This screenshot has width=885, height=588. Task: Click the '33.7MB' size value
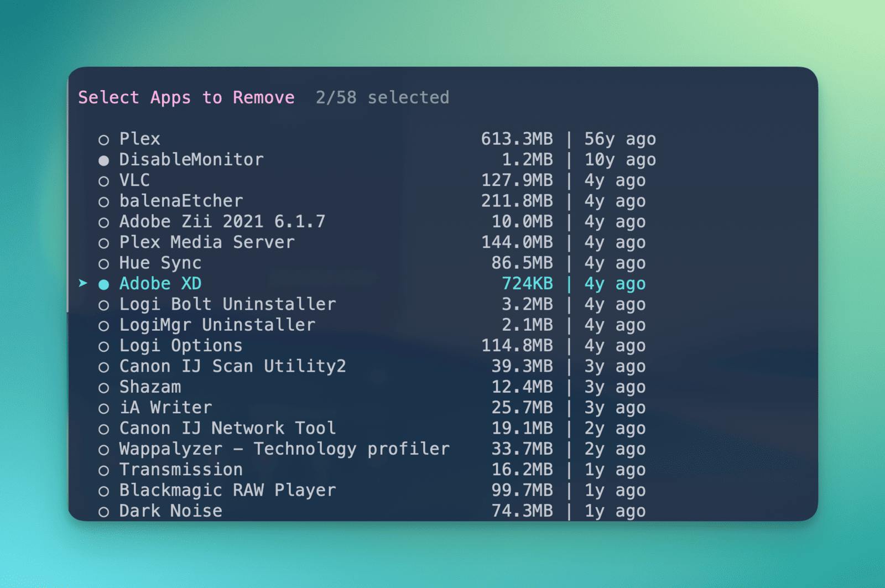[522, 449]
